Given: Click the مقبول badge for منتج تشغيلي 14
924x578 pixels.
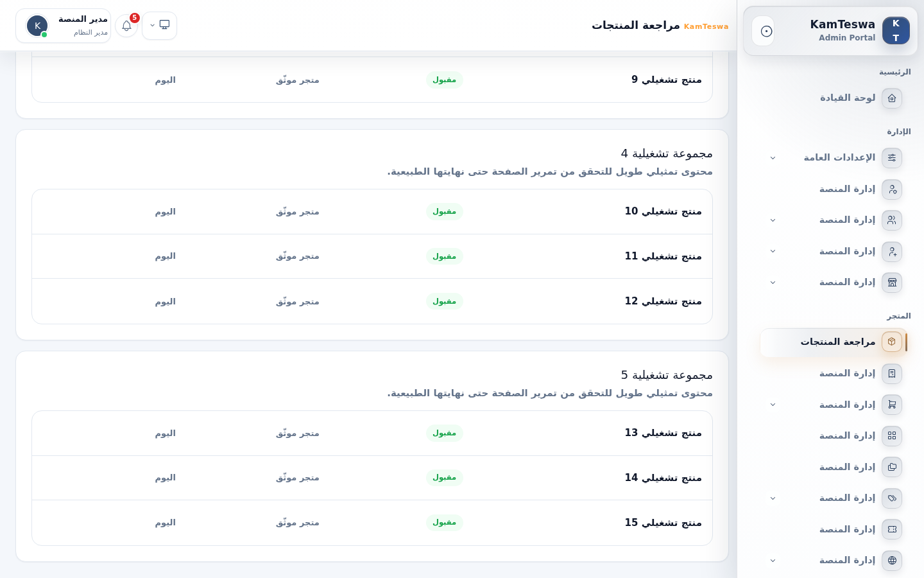Looking at the screenshot, I should [x=444, y=478].
